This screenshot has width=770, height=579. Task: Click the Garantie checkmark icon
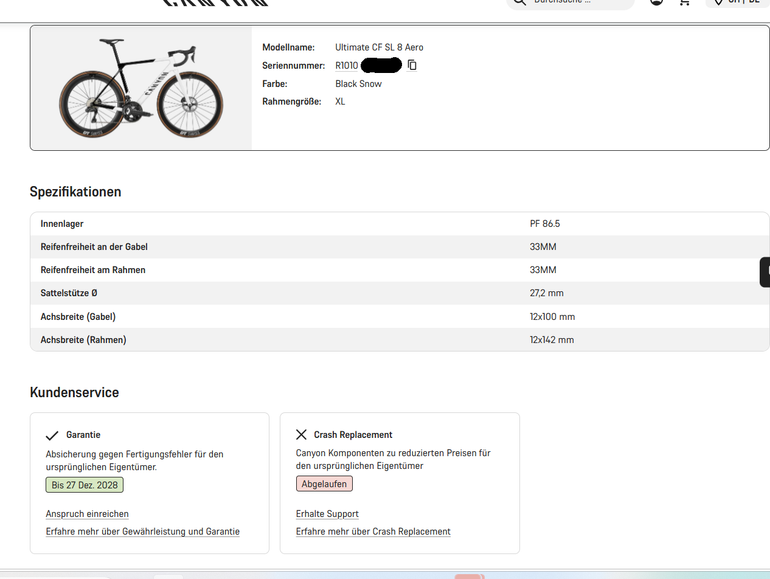click(x=52, y=435)
